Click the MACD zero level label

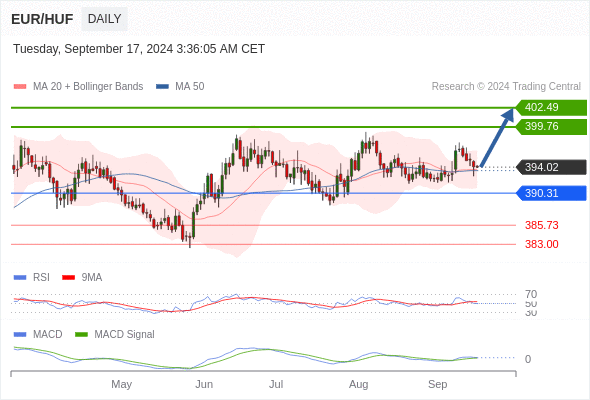[528, 359]
